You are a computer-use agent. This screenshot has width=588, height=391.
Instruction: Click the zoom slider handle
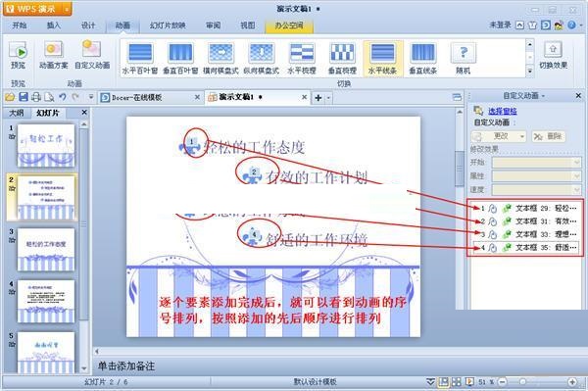(x=522, y=382)
